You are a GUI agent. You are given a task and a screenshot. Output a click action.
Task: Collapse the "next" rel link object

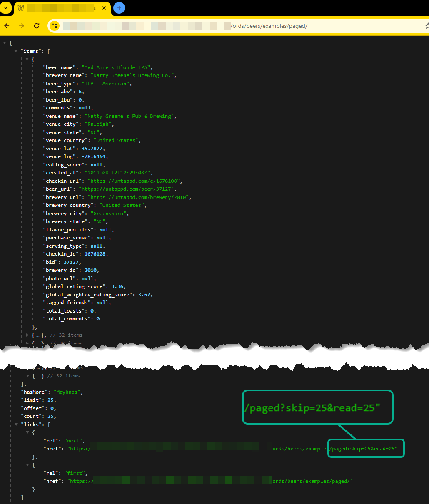[x=27, y=432]
